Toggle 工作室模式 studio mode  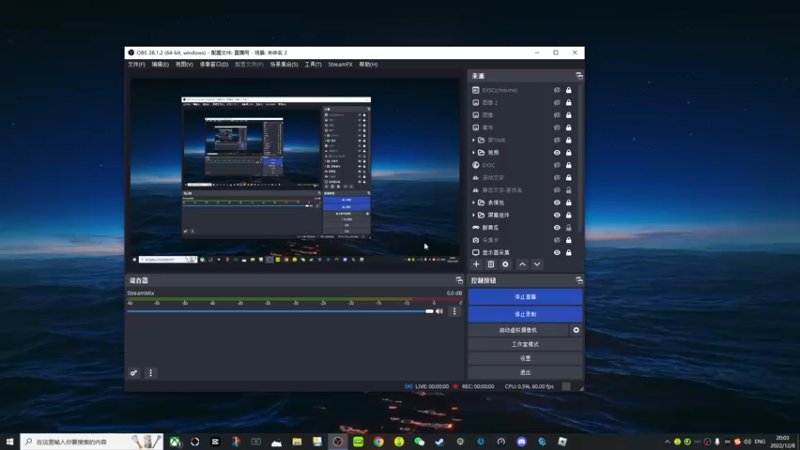(525, 344)
